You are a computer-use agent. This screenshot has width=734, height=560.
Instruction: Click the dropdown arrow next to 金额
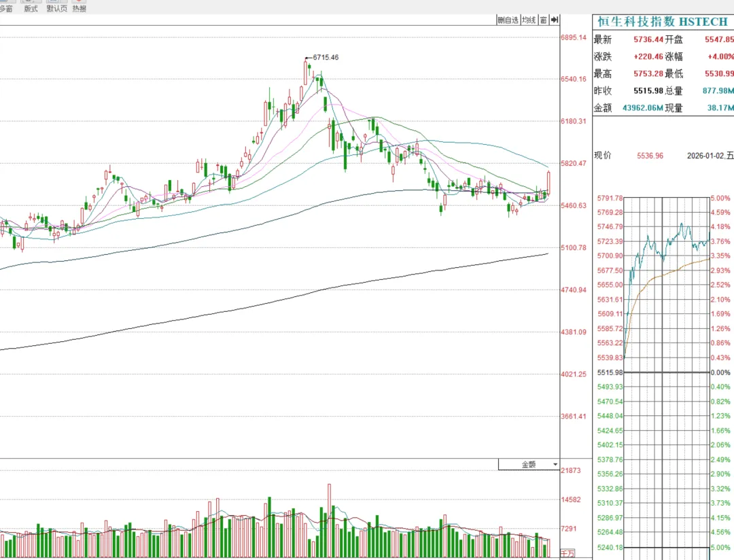pyautogui.click(x=555, y=465)
